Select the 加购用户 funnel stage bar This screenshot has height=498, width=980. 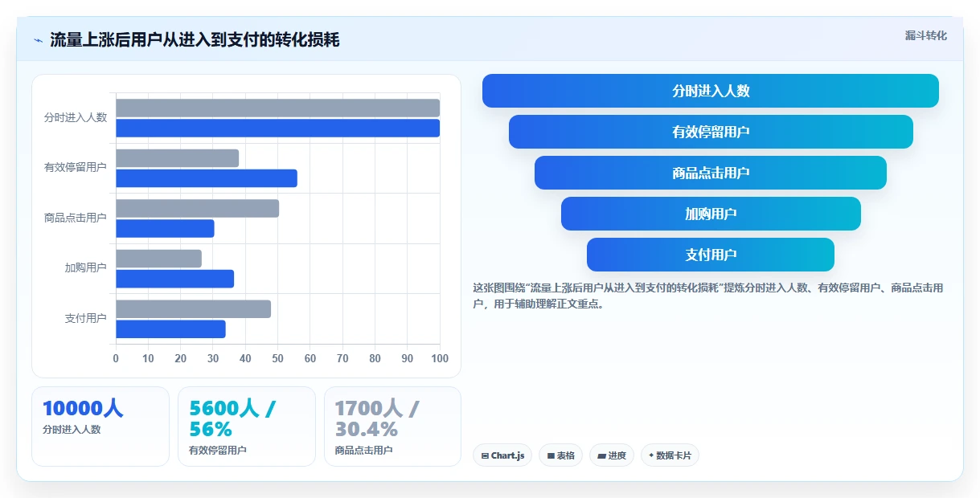[x=711, y=214]
